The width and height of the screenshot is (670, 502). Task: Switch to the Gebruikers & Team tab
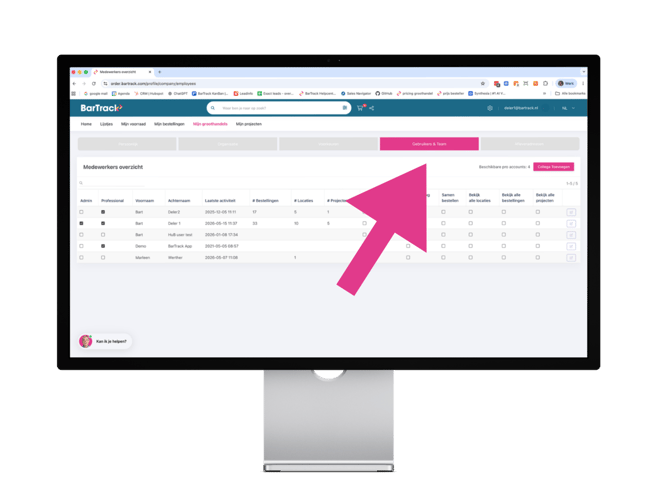point(429,144)
